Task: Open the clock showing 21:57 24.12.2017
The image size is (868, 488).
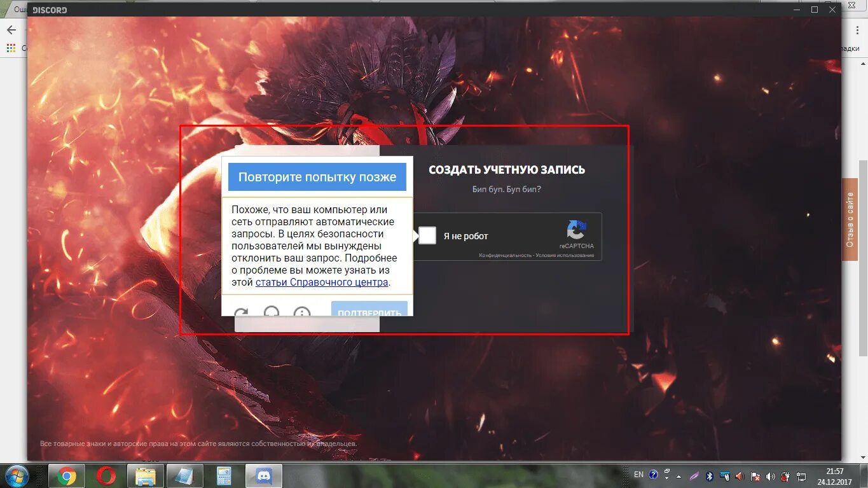Action: point(834,476)
